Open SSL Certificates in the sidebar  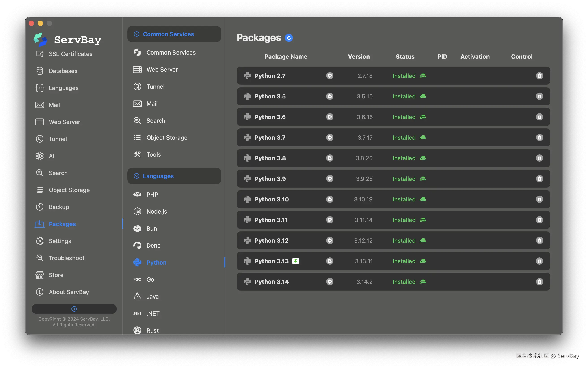coord(70,54)
